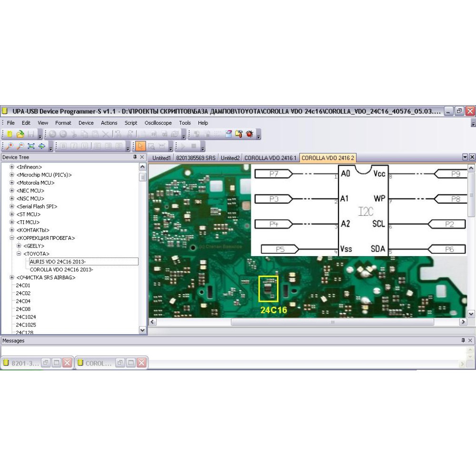Click the New device file icon
This screenshot has height=476, width=476.
(10, 134)
